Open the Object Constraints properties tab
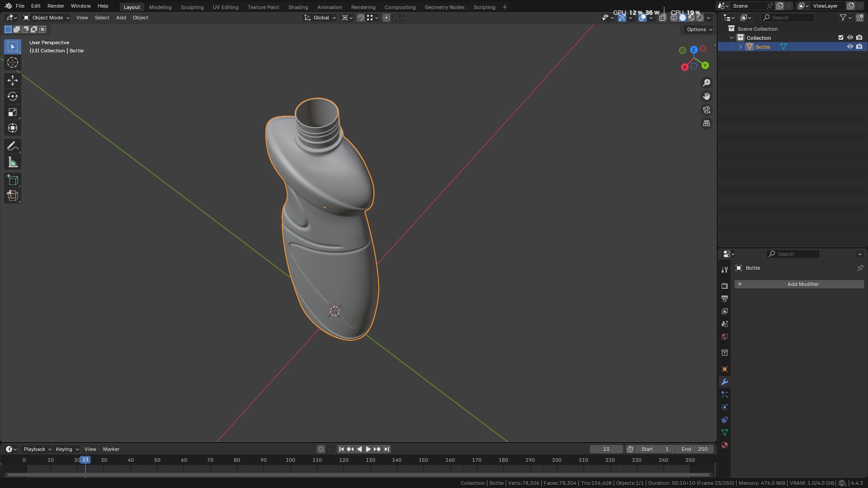 click(725, 420)
